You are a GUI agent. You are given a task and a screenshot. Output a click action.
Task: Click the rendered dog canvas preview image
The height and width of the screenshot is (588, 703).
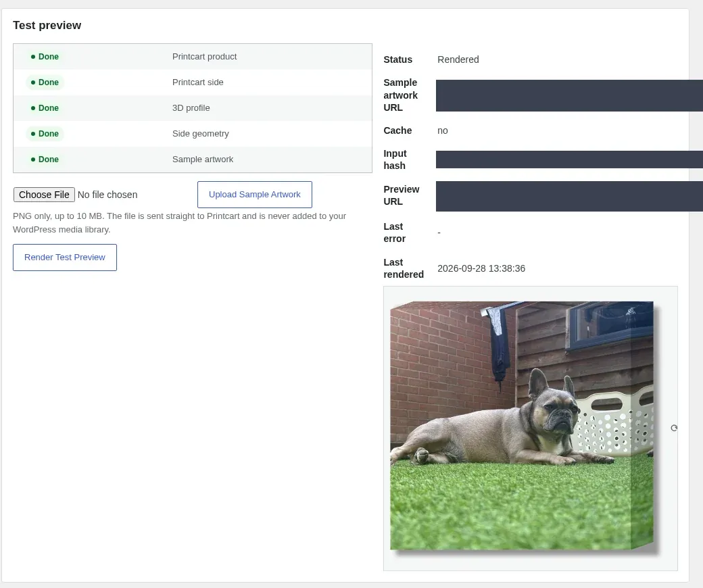coord(524,426)
